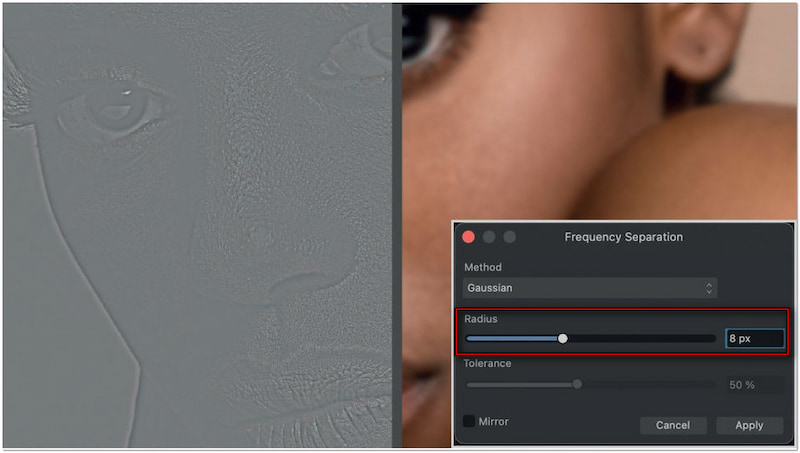Screen dimensions: 800x453
Task: Close the Frequency Separation dialog with red button
Action: tap(468, 237)
